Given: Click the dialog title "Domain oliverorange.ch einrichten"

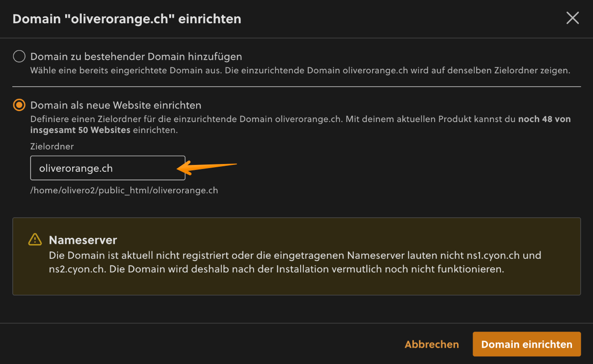Looking at the screenshot, I should click(126, 19).
